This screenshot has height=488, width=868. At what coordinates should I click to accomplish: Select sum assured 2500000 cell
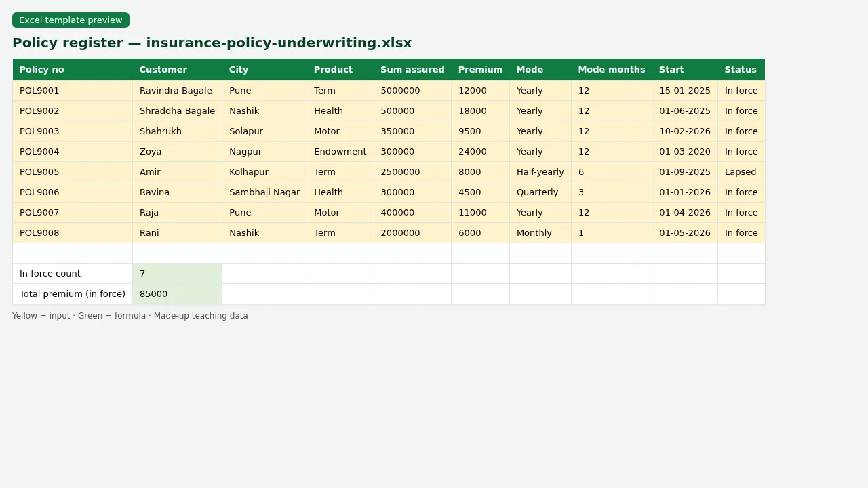(412, 172)
